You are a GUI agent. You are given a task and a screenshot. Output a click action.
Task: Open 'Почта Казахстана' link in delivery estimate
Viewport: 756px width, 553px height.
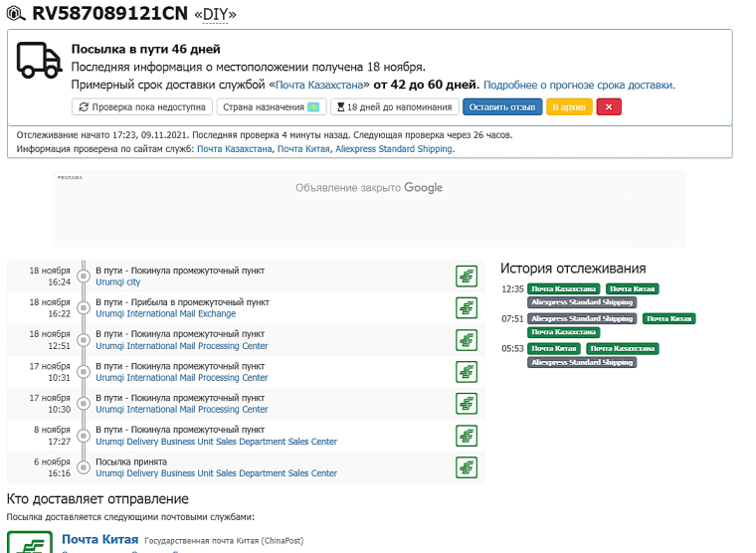[319, 85]
